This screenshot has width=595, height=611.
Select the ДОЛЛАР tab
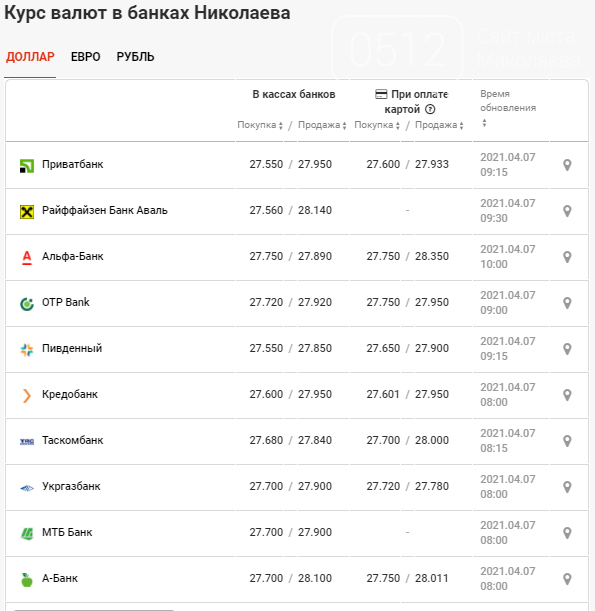coord(30,57)
